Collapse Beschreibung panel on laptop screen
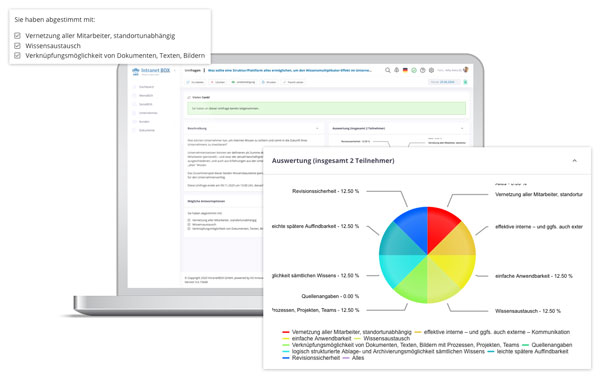600x378 pixels. [x=317, y=129]
